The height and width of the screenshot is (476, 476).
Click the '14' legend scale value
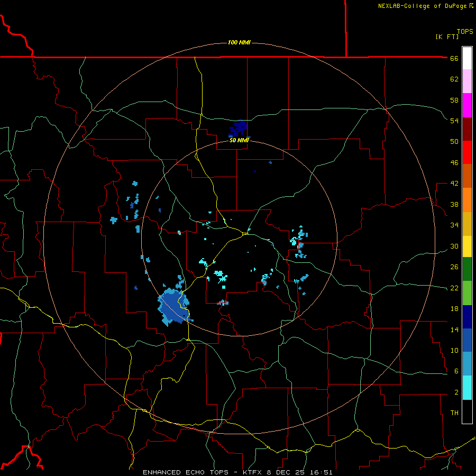[x=454, y=329]
